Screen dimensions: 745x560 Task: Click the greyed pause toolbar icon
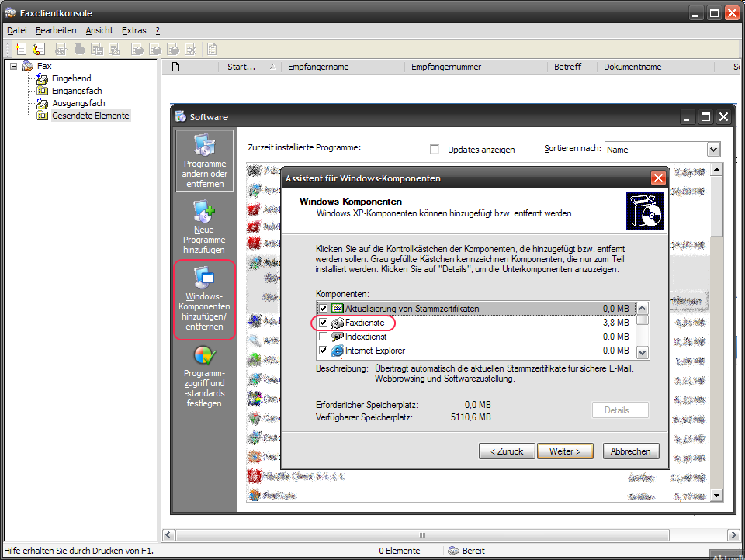(137, 49)
